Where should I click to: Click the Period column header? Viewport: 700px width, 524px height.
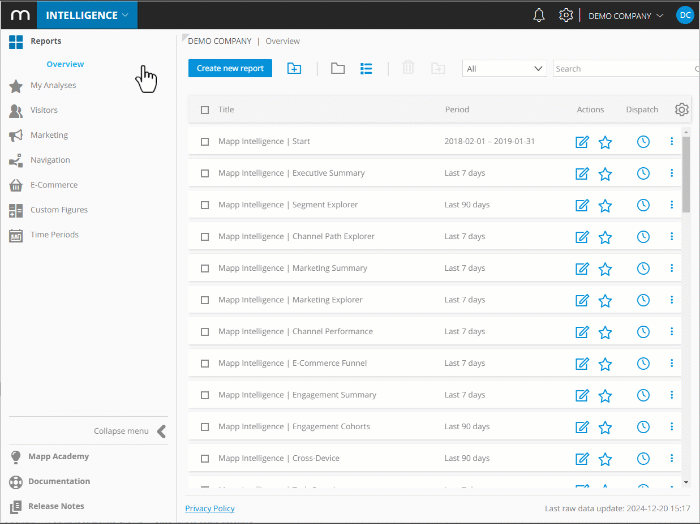coord(457,109)
